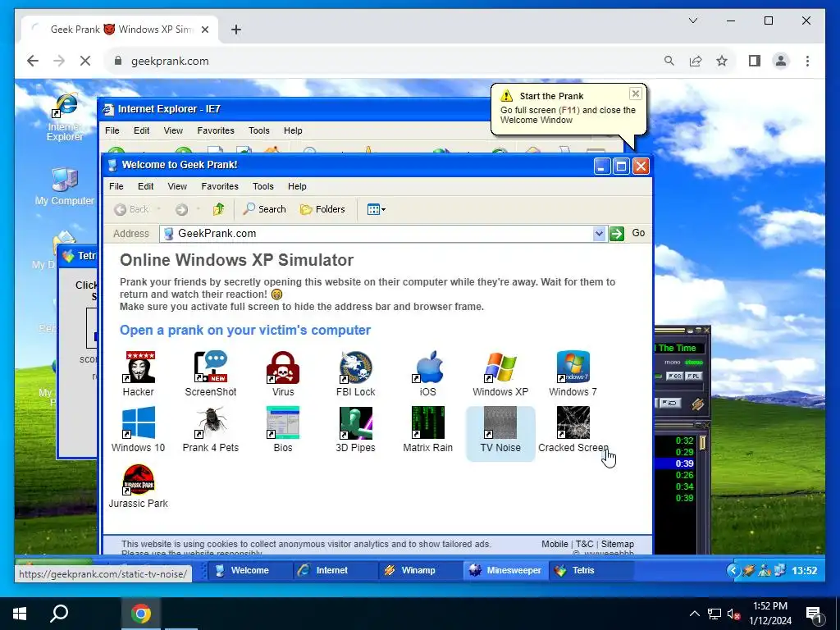
Task: Open a new Chrome tab
Action: [235, 30]
